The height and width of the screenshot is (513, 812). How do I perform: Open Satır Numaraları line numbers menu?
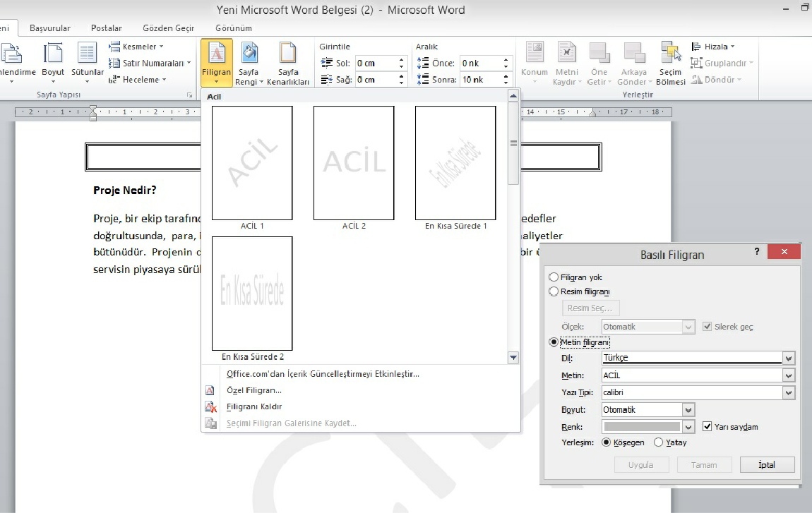pos(150,63)
